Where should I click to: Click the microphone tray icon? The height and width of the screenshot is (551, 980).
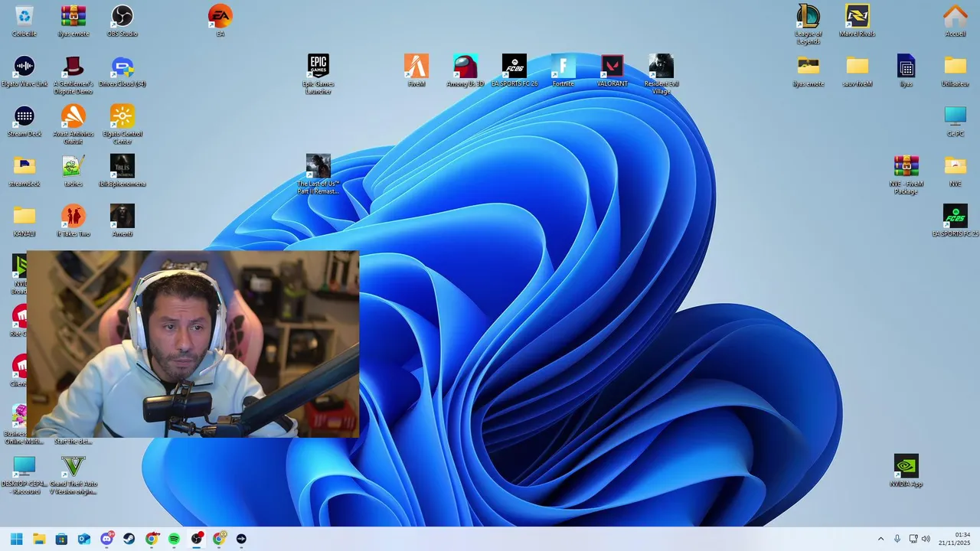[x=897, y=539]
